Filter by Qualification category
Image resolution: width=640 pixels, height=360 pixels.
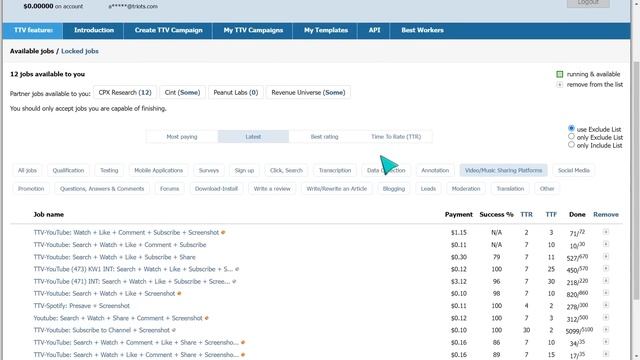point(68,170)
